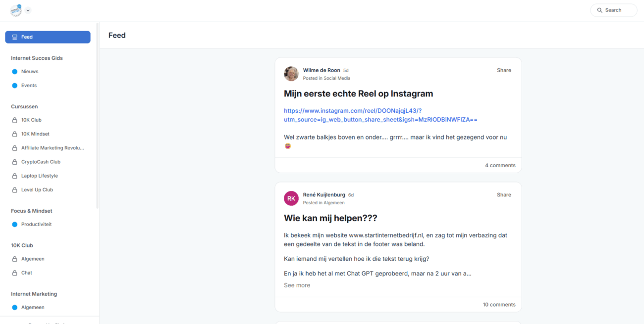Click lock icon beside Level Up Club
Viewport: 644px width, 324px height.
click(x=14, y=190)
